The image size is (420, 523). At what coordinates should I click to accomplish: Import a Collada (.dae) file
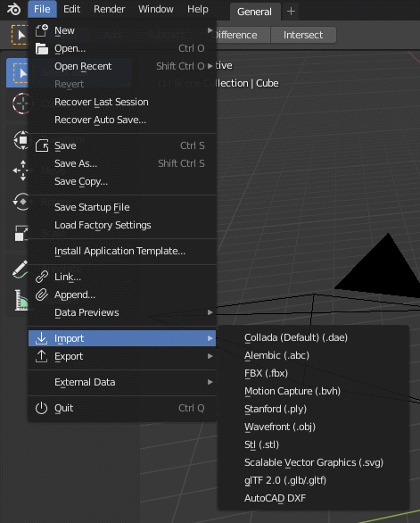pos(313,337)
